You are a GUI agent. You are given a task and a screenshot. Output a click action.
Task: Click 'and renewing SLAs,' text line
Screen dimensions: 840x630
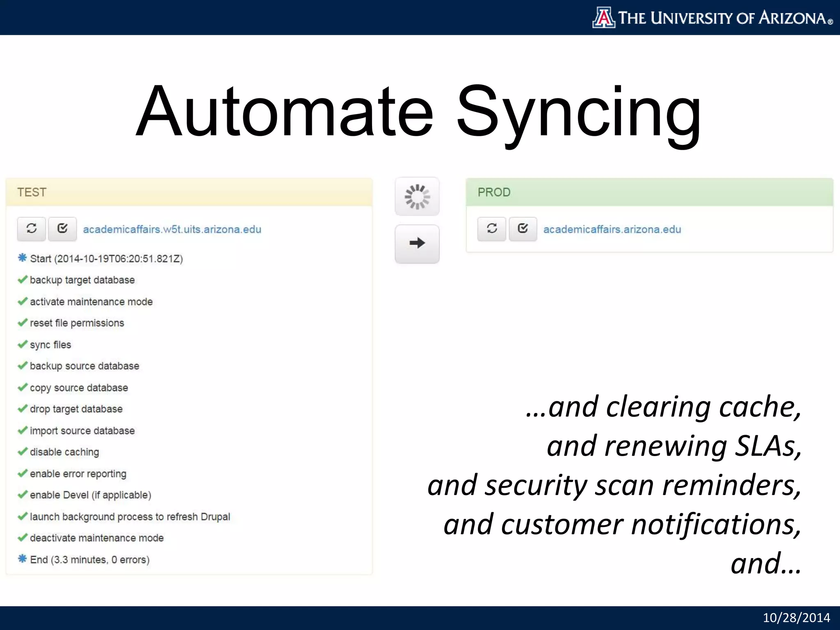pos(674,446)
